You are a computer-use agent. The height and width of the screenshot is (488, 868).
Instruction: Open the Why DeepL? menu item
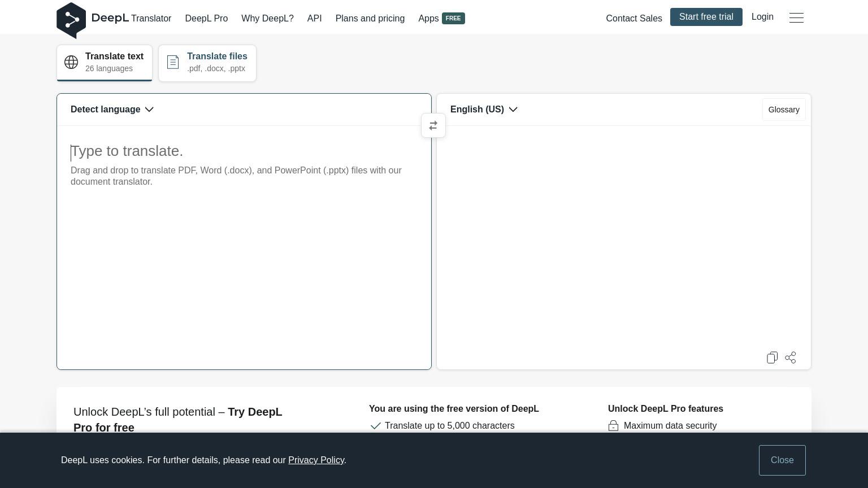pyautogui.click(x=267, y=19)
